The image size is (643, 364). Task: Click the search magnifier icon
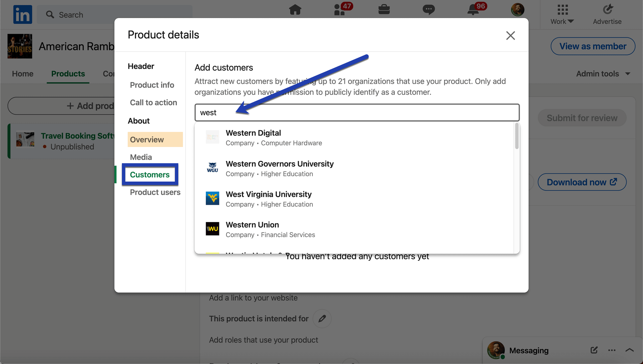(x=50, y=14)
